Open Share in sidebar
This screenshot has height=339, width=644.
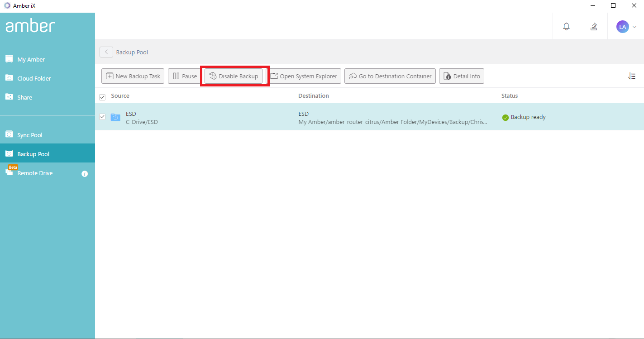point(48,97)
